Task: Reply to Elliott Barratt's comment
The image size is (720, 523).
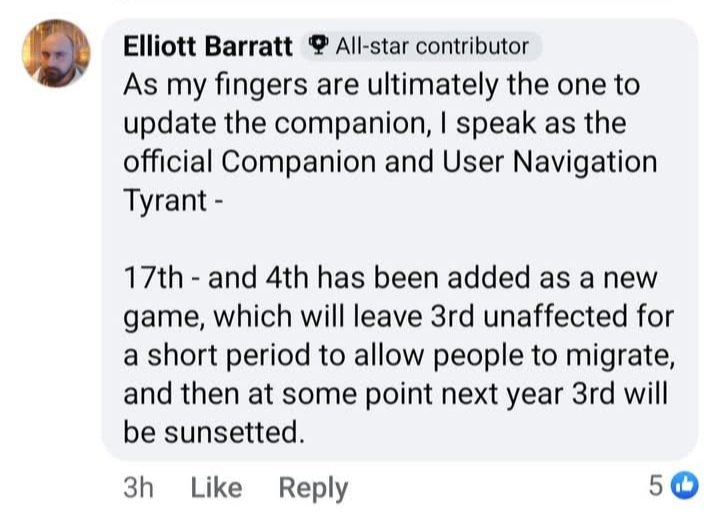Action: click(313, 487)
